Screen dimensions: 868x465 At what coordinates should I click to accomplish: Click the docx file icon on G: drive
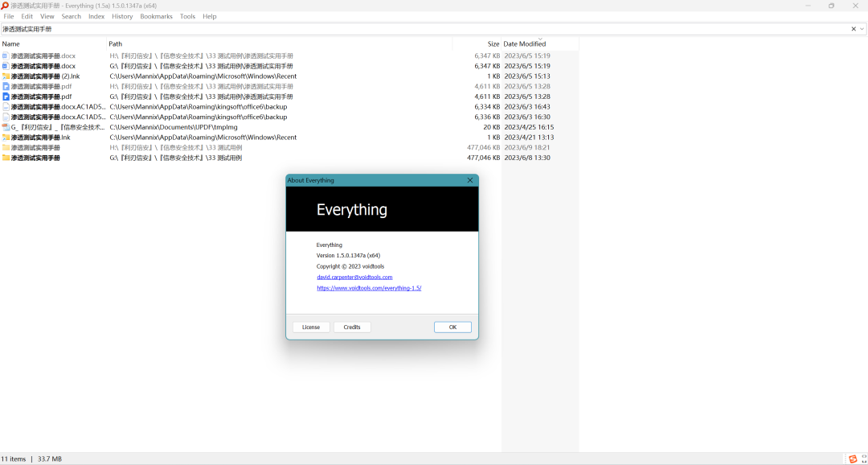click(6, 66)
